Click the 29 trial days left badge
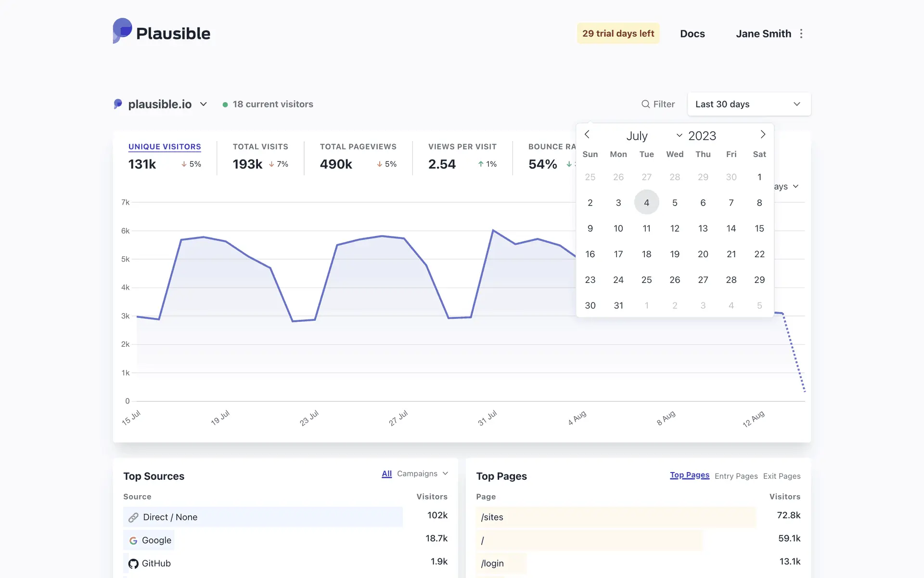The width and height of the screenshot is (924, 578). [x=618, y=33]
